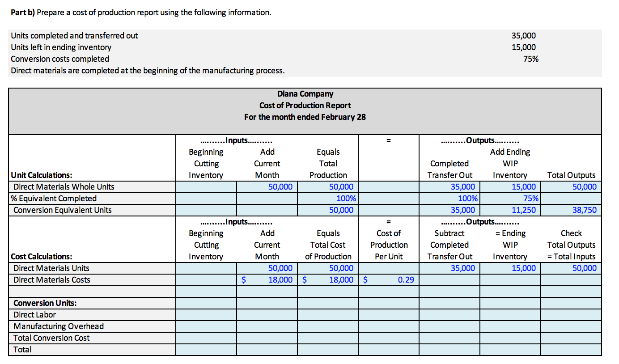The height and width of the screenshot is (364, 619).
Task: Select the 'Conversion costs completed' label
Action: (60, 59)
